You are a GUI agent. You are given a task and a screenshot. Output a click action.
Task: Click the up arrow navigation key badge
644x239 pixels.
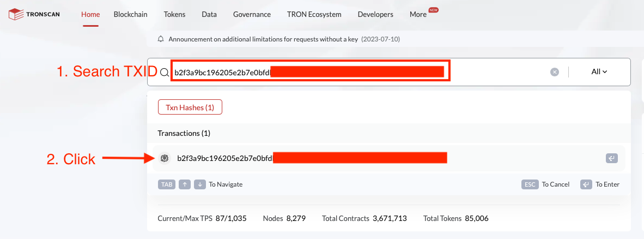[184, 184]
